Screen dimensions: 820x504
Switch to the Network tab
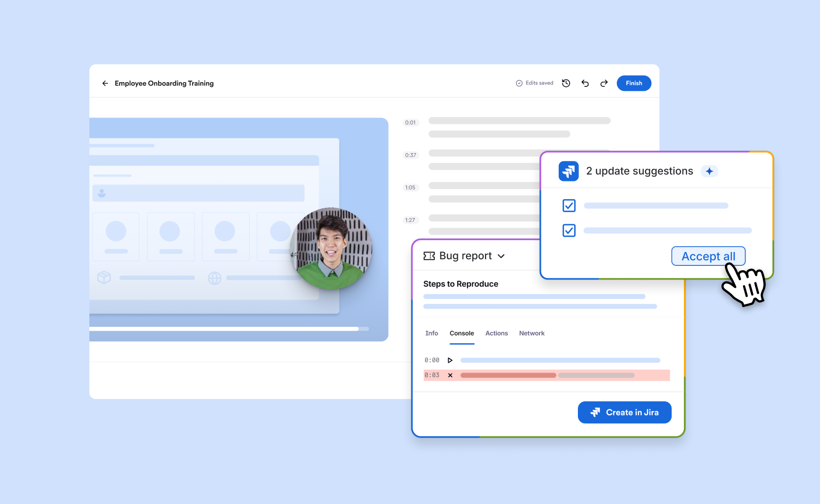532,333
